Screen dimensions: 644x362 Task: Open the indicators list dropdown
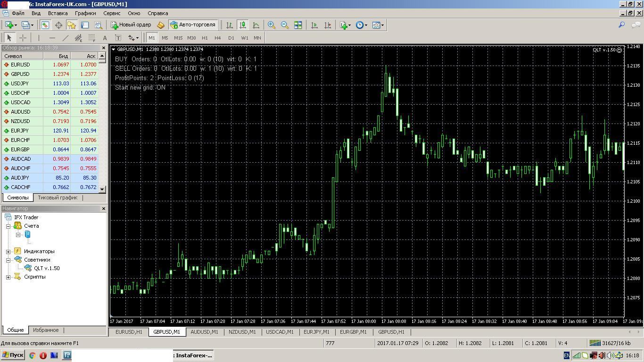coord(345,25)
